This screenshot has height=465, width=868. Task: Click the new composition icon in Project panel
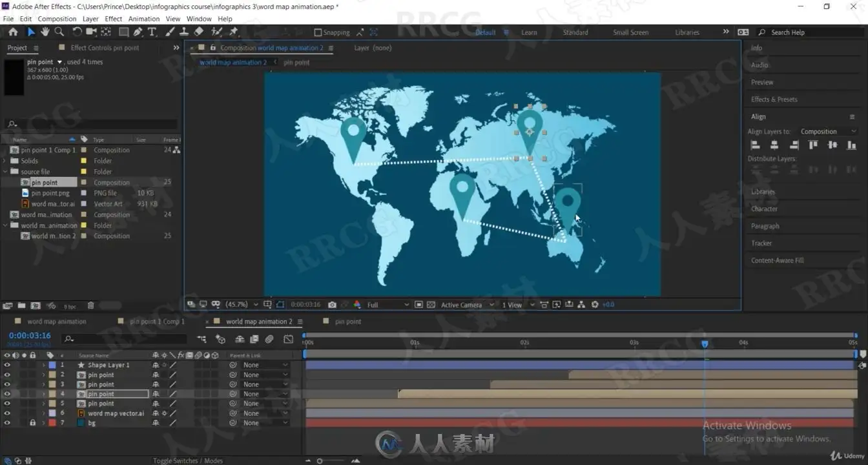point(36,306)
